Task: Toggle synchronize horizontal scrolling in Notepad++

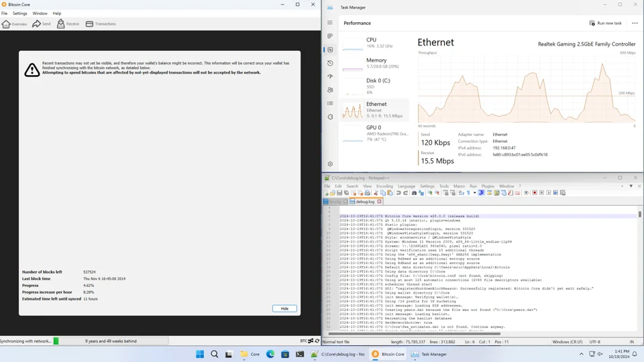Action: [453, 193]
